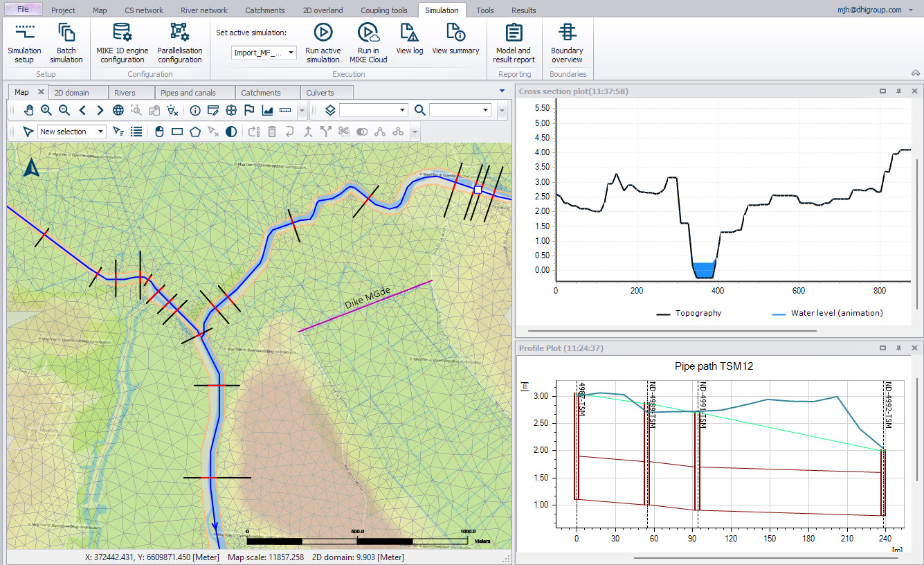The height and width of the screenshot is (565, 924).
Task: Select the rectangle selection tool
Action: point(177,131)
